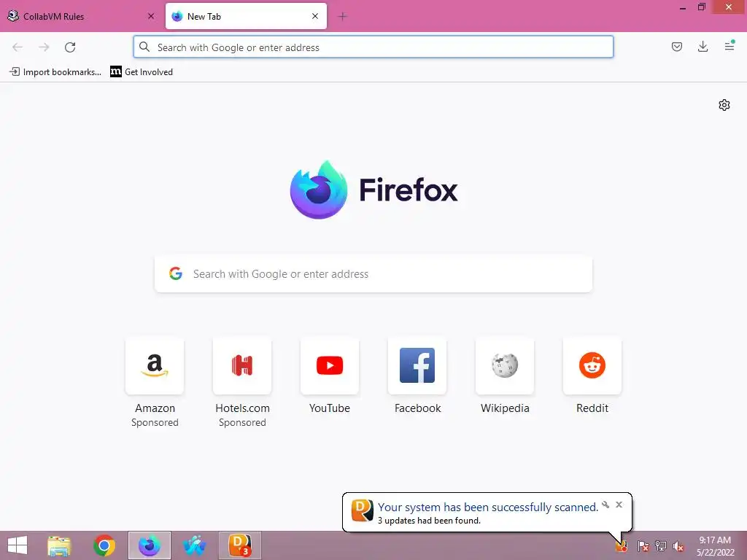Screen dimensions: 747x560
Task: Click the driver updater icon in notification
Action: pyautogui.click(x=362, y=510)
